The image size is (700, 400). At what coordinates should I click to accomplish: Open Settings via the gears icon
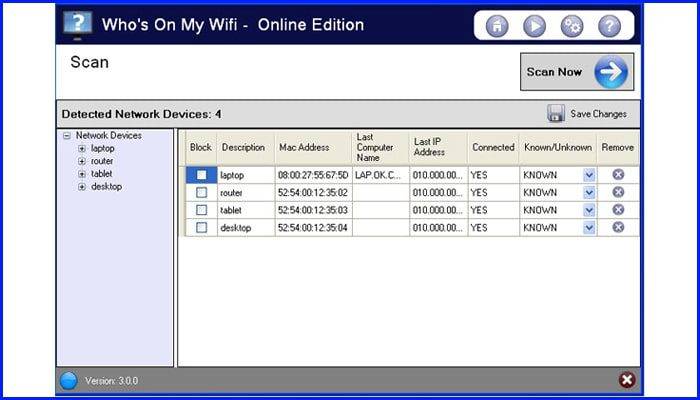coord(571,26)
